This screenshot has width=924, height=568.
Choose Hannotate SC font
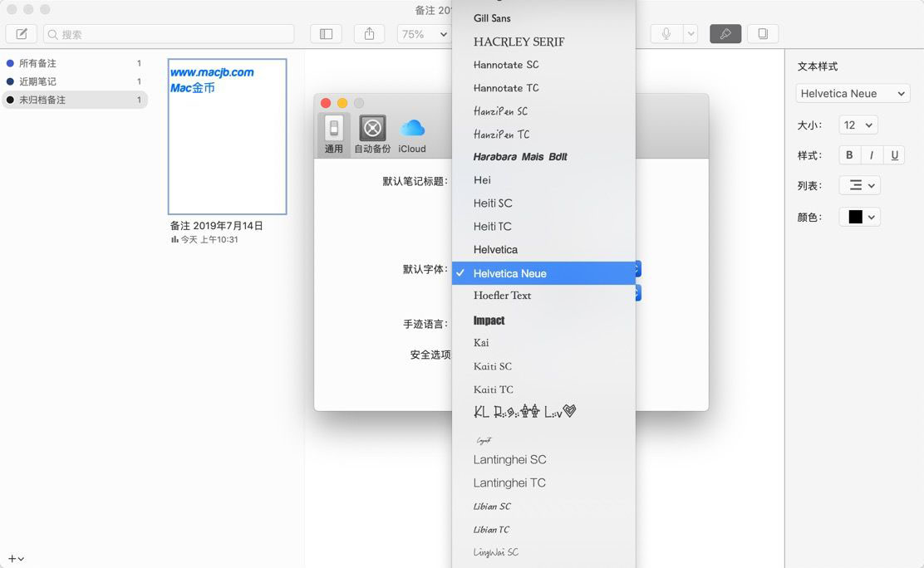pos(543,65)
